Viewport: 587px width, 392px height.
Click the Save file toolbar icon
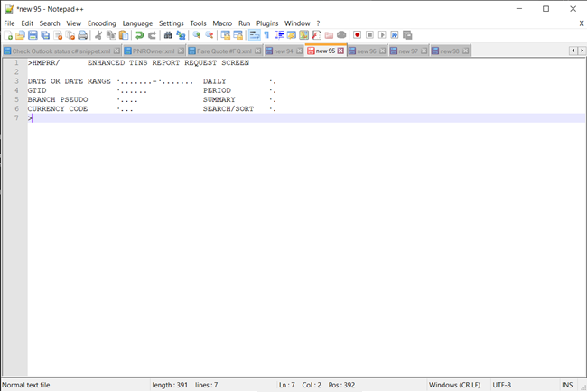33,35
